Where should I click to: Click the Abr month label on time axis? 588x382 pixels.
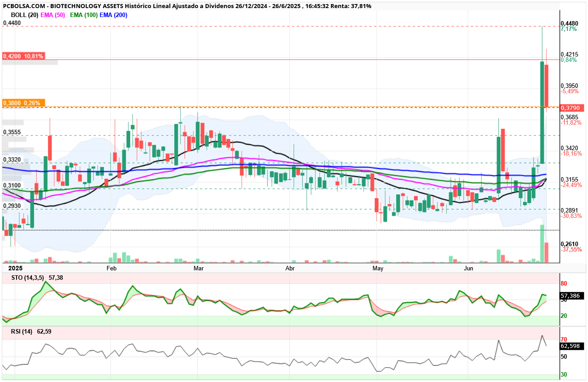(290, 269)
